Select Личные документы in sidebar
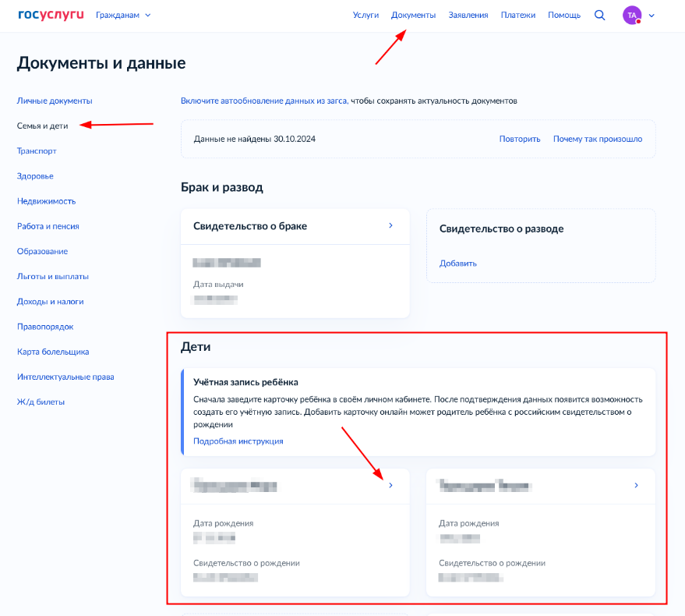685x616 pixels. tap(55, 101)
